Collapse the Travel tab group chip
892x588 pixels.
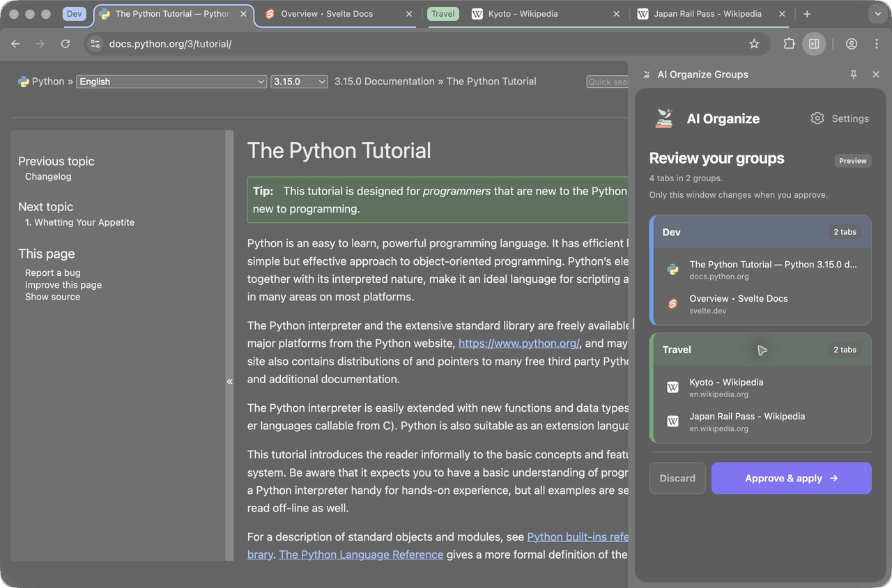(443, 14)
